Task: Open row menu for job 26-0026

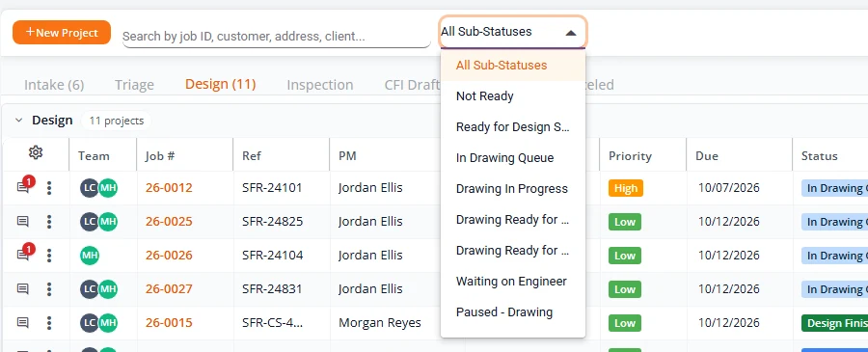Action: pos(49,256)
